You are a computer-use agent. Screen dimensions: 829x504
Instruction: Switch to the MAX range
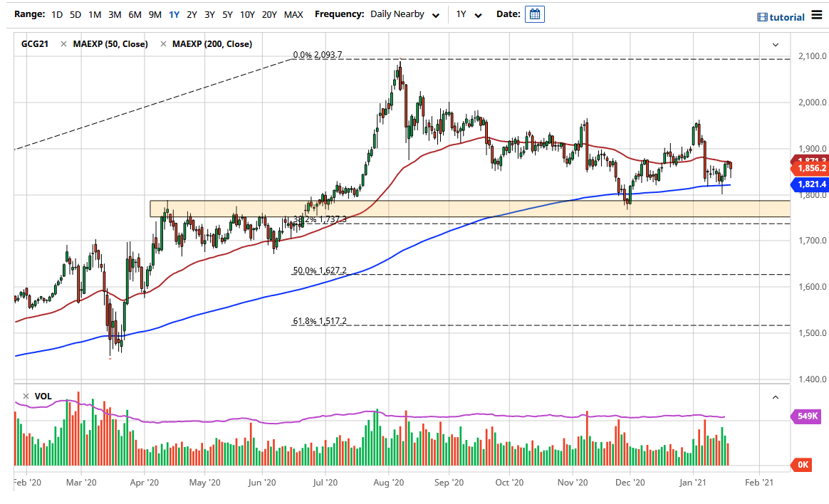coord(293,14)
